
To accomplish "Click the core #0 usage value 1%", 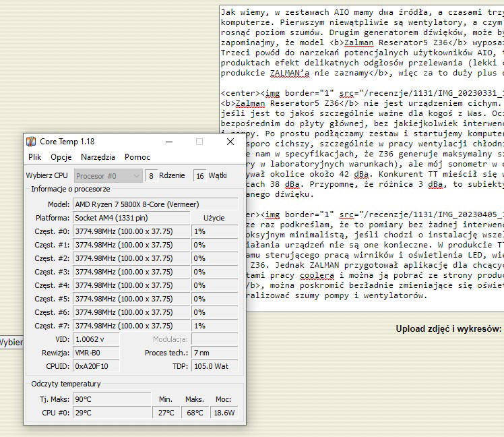I will pos(215,231).
